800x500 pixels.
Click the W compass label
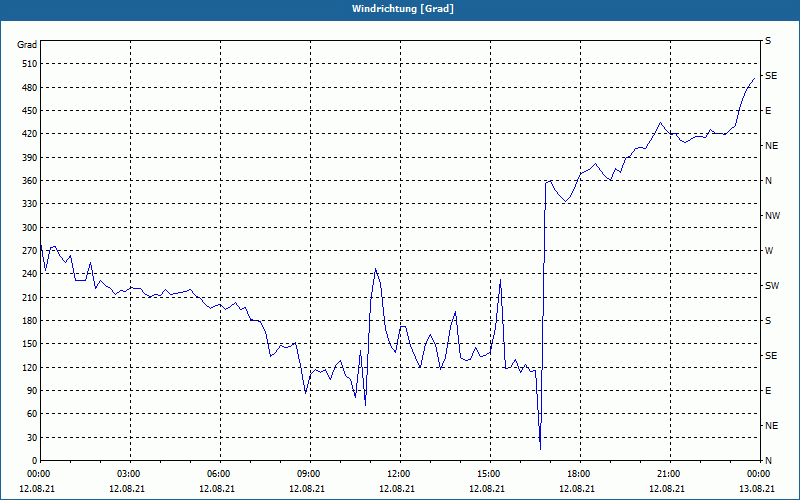coord(769,251)
